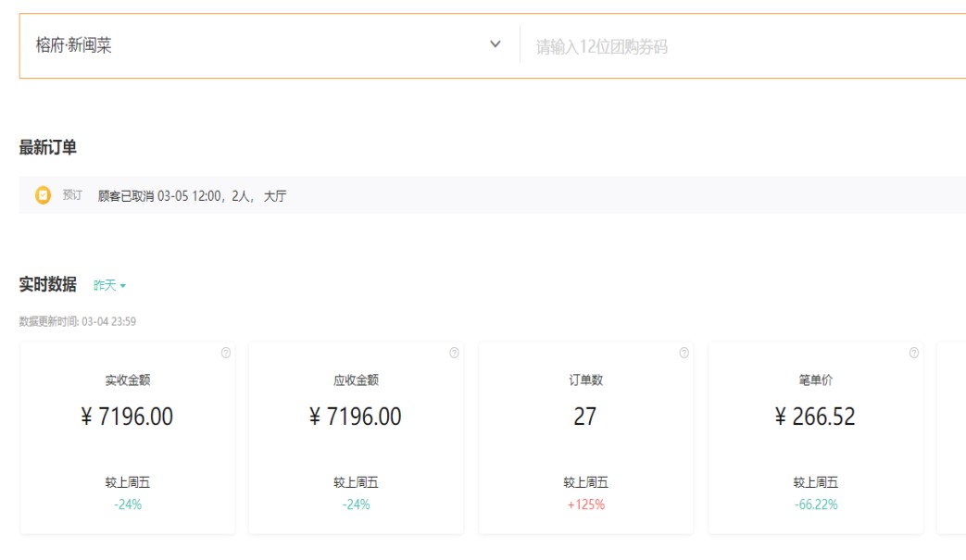
Task: Click the 实时数据 section heading
Action: click(48, 285)
